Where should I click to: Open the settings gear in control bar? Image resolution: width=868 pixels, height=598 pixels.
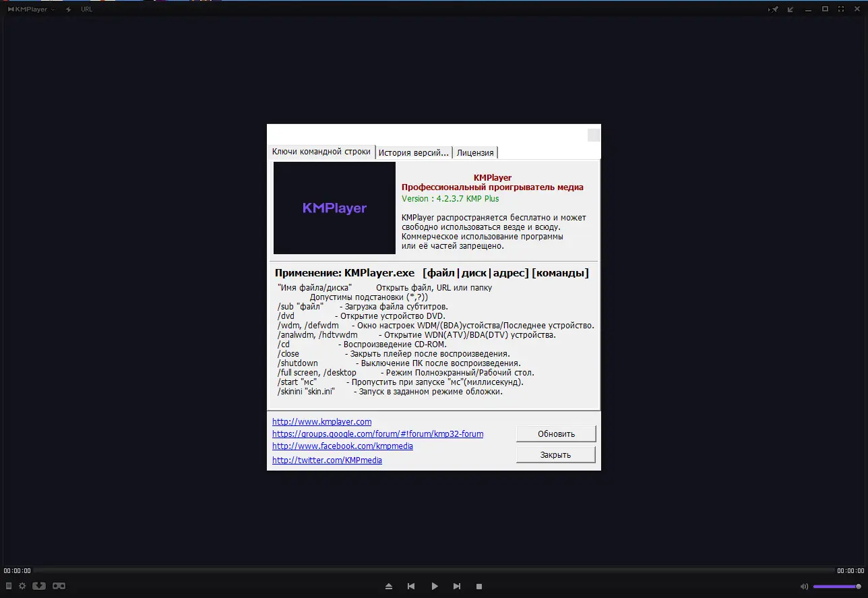tap(22, 586)
